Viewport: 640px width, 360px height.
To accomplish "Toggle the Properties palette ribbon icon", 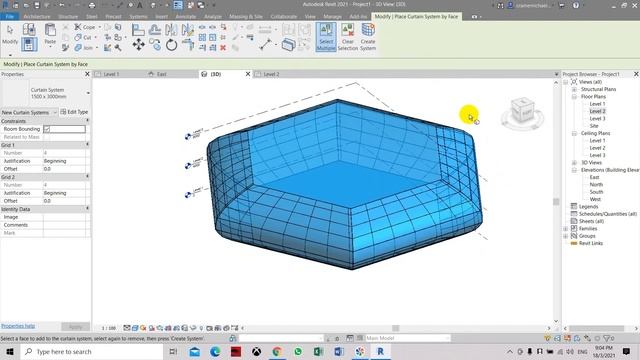I will 29,44.
